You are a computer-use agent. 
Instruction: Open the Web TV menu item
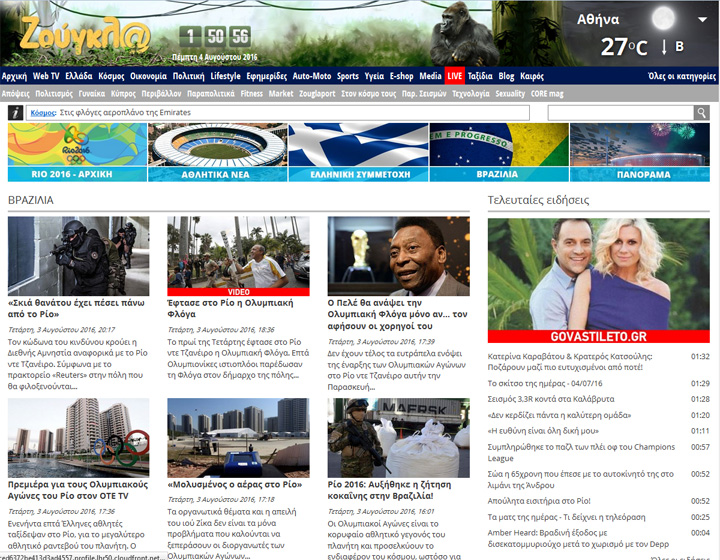pos(46,76)
